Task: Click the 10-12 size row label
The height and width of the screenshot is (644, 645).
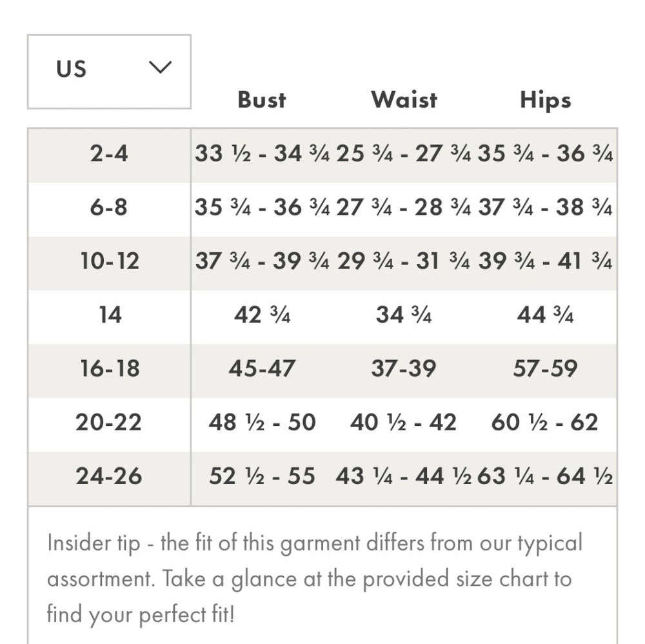Action: pos(110,261)
